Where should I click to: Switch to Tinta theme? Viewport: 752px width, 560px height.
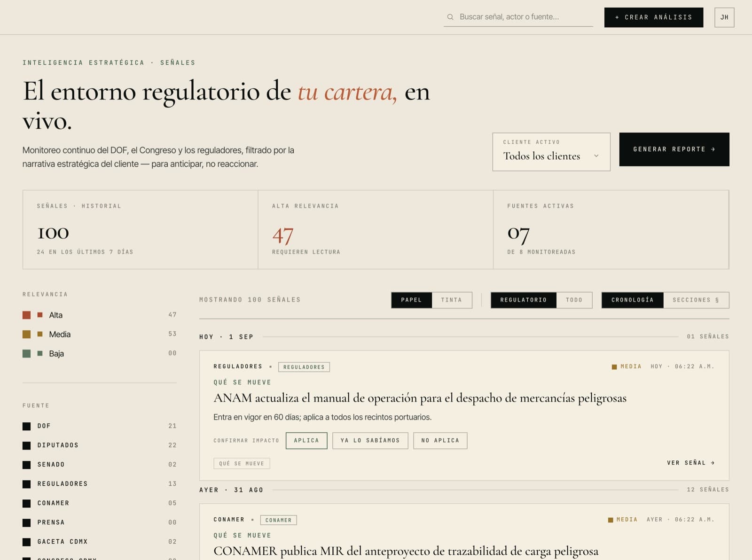pos(452,300)
